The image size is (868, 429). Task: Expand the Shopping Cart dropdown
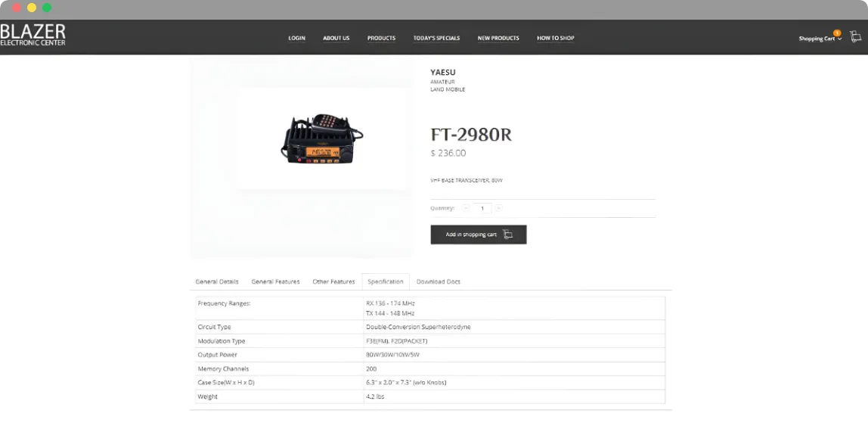click(820, 39)
